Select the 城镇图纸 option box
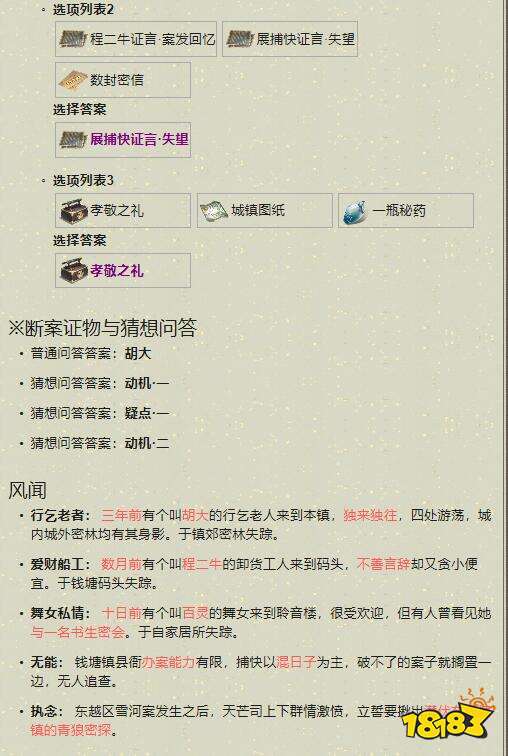The image size is (508, 756). point(265,211)
